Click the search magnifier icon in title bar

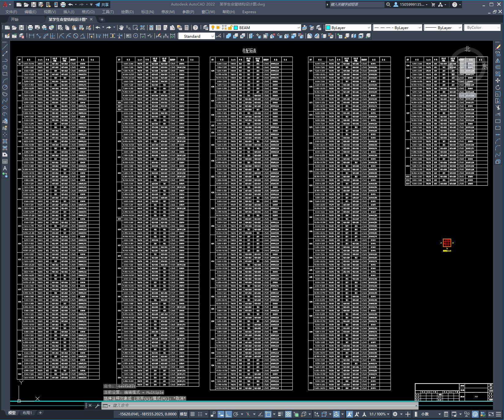pyautogui.click(x=388, y=5)
